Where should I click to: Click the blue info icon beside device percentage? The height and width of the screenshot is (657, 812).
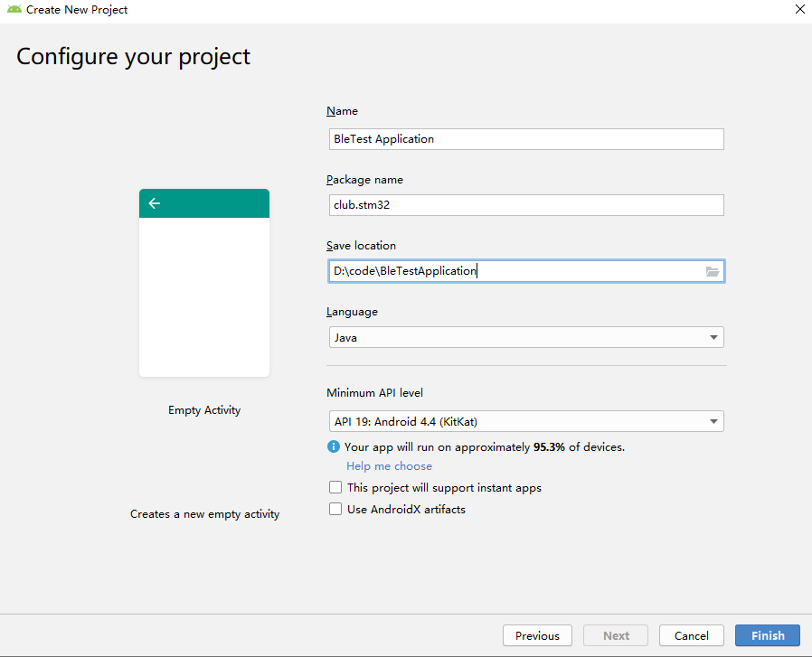[334, 446]
